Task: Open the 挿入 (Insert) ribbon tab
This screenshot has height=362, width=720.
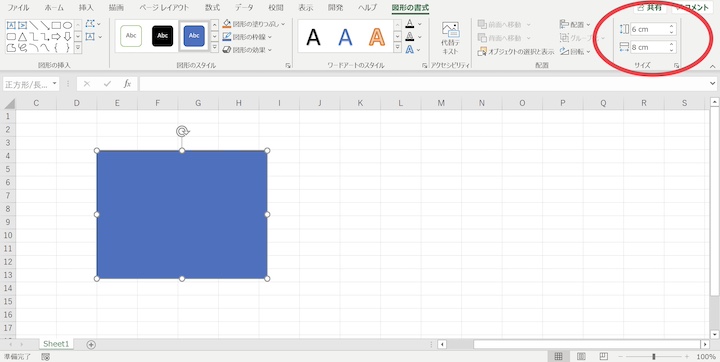Action: pos(86,8)
